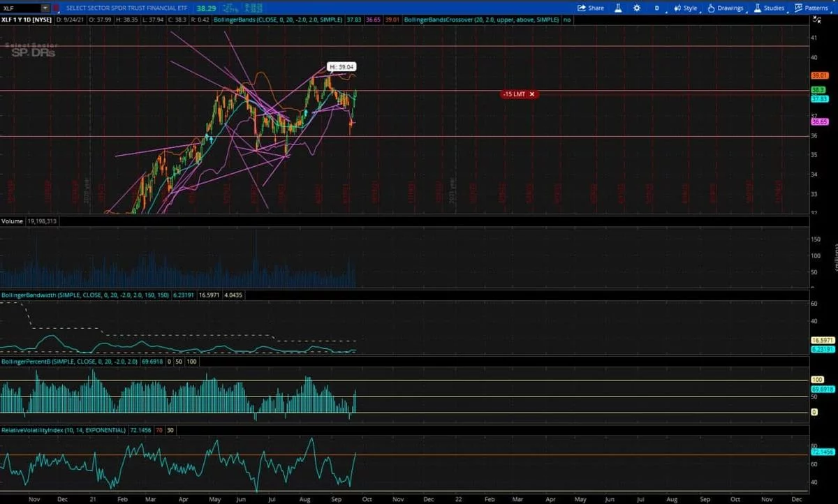
Task: Open the flask Edit Studies icon
Action: 617,8
